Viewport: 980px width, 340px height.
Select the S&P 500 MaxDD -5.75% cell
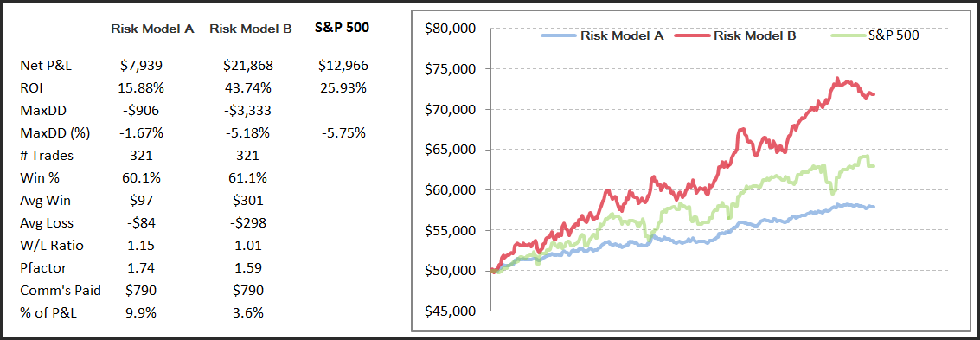pyautogui.click(x=343, y=133)
